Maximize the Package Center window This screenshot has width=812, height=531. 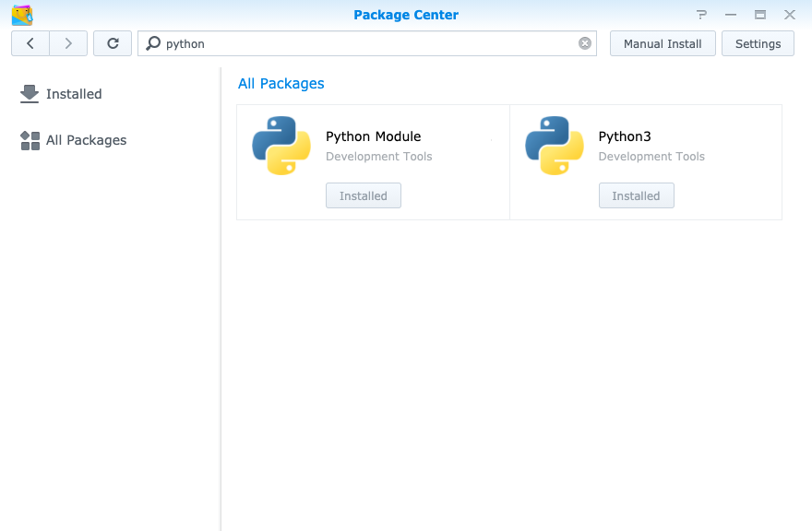click(x=760, y=15)
